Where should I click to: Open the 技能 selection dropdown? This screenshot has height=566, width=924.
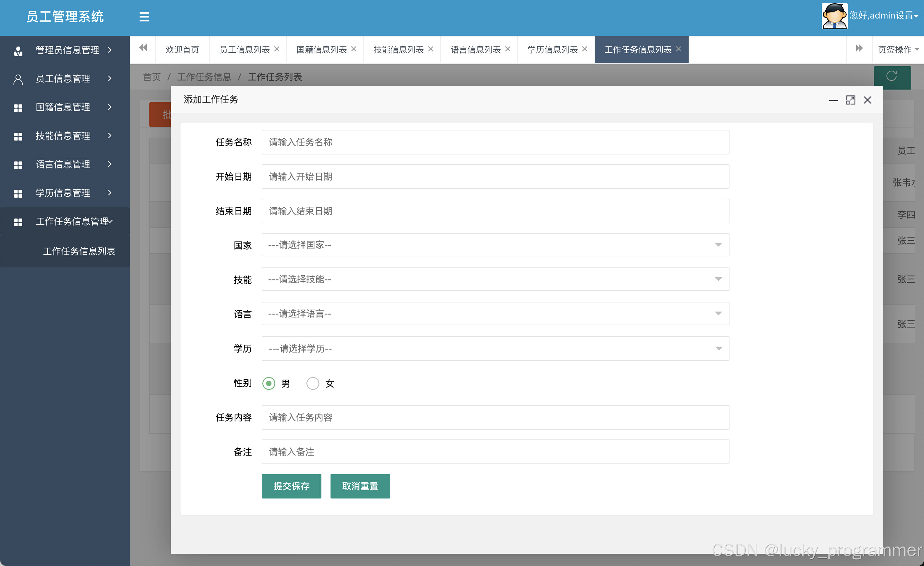(495, 279)
